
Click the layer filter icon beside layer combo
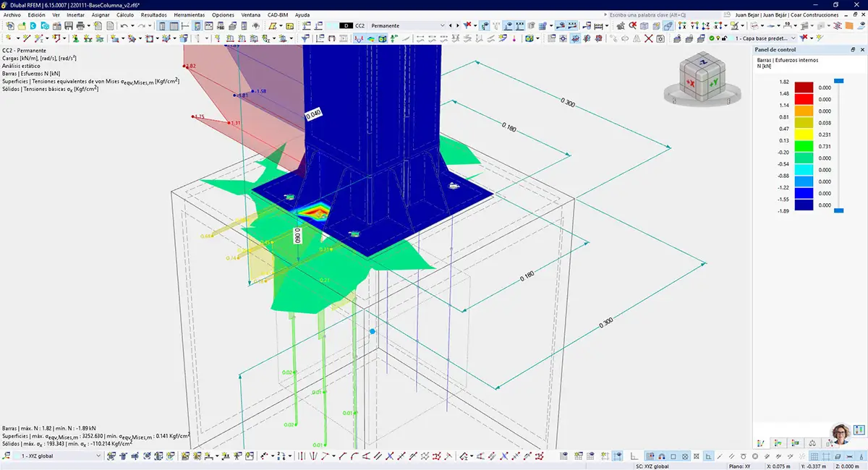803,37
